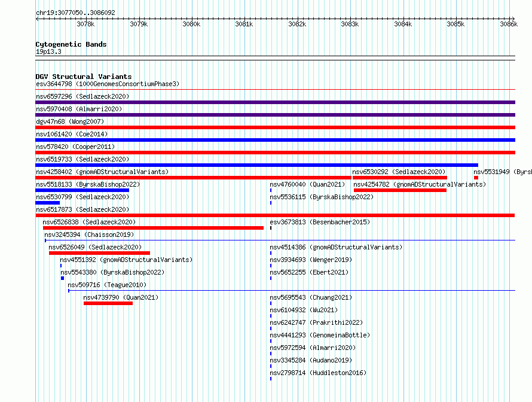Screen dimensions: 532x402
Task: Click the nsv4760040 (Quan2021) label
Action: pyautogui.click(x=307, y=184)
